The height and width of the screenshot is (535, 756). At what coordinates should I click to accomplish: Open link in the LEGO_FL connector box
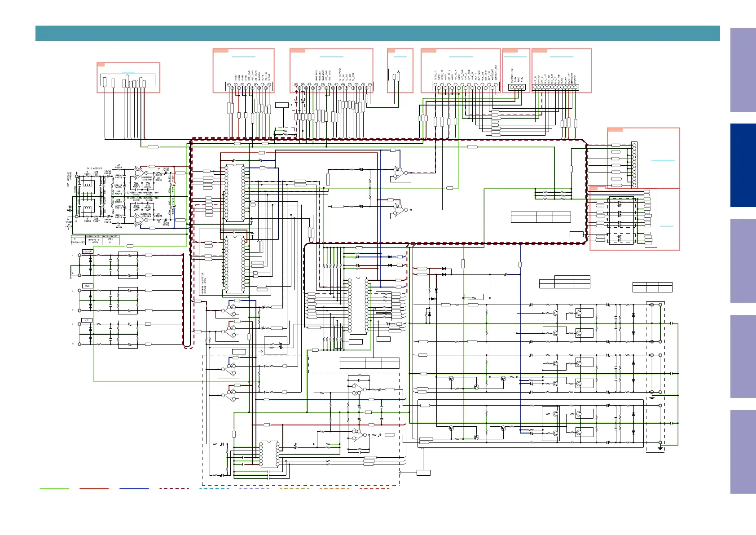click(x=461, y=57)
